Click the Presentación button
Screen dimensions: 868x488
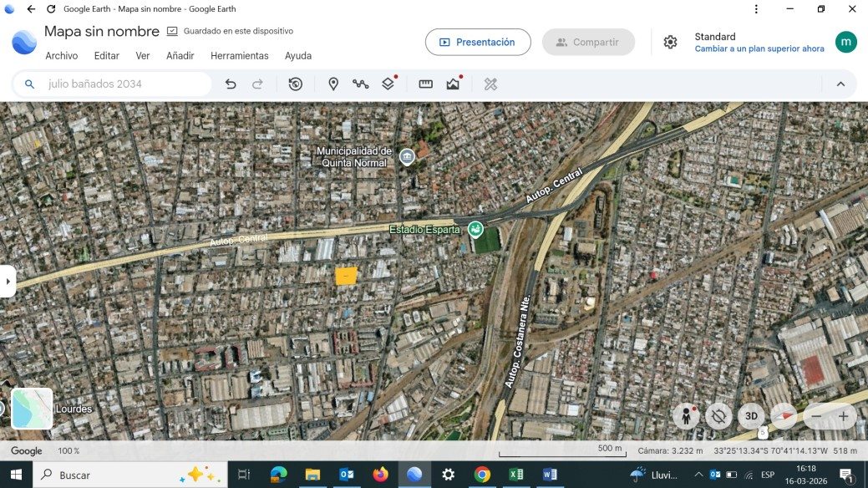478,42
